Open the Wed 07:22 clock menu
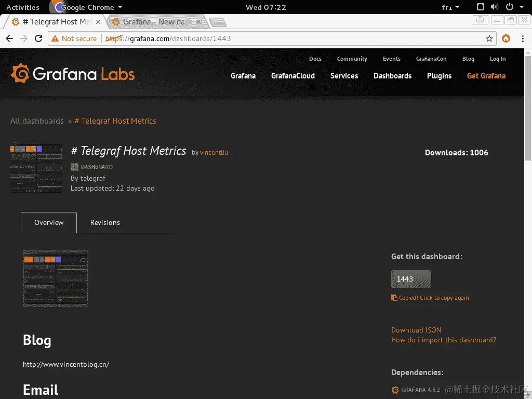 [x=266, y=7]
